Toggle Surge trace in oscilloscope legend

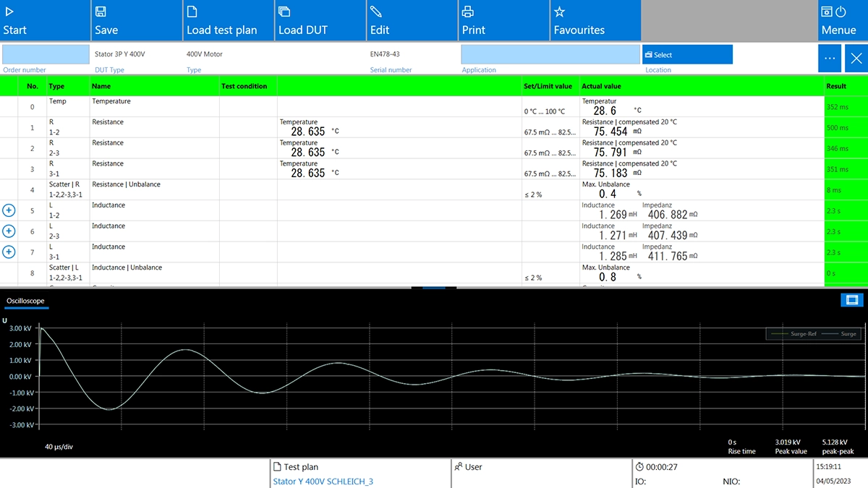point(839,334)
